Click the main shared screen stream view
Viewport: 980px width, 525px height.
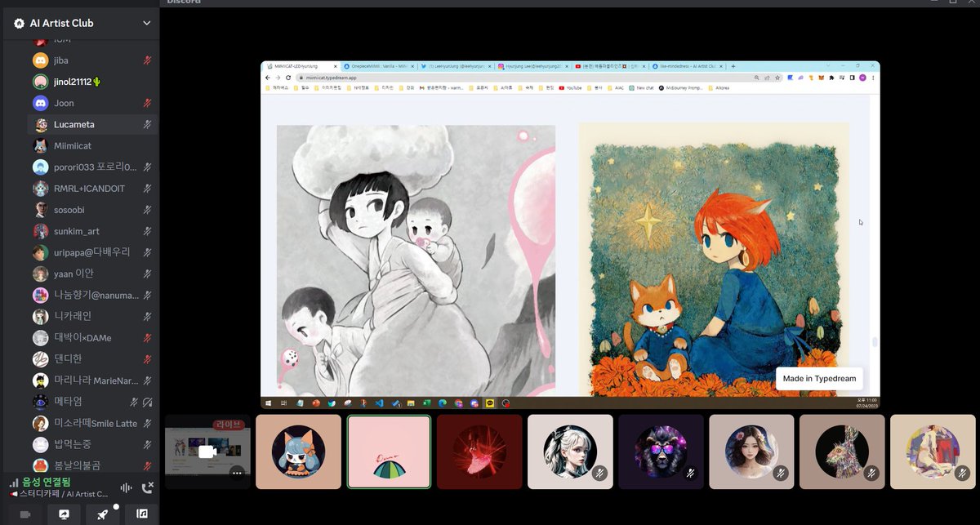click(570, 235)
